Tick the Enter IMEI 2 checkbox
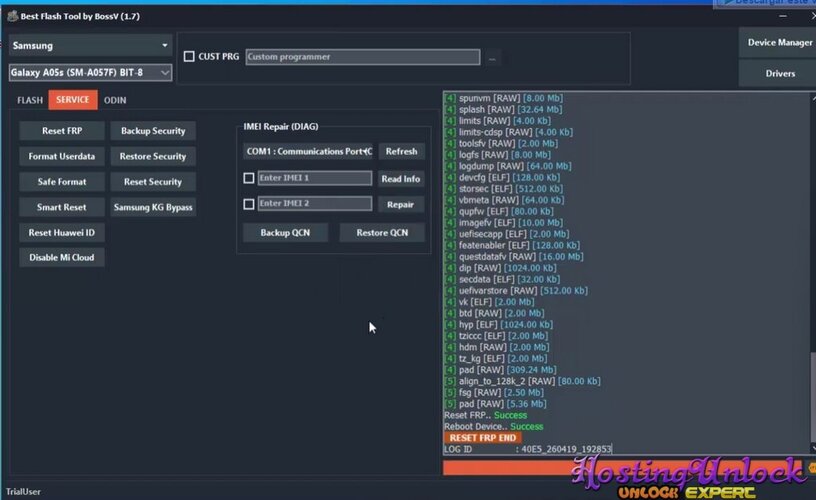The image size is (816, 500). 249,204
